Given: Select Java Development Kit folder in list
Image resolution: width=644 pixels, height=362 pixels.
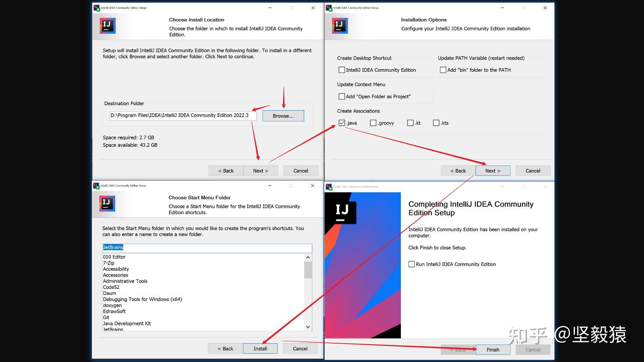Looking at the screenshot, I should 127,323.
